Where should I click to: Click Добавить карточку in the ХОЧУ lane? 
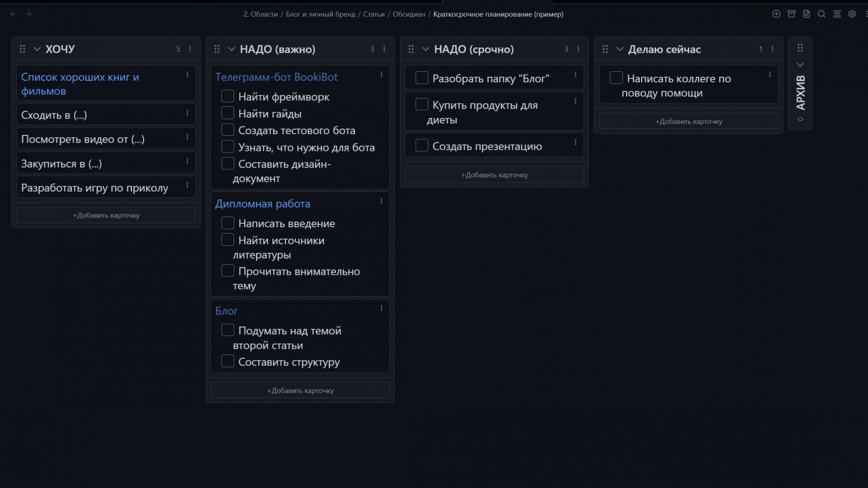tap(106, 215)
